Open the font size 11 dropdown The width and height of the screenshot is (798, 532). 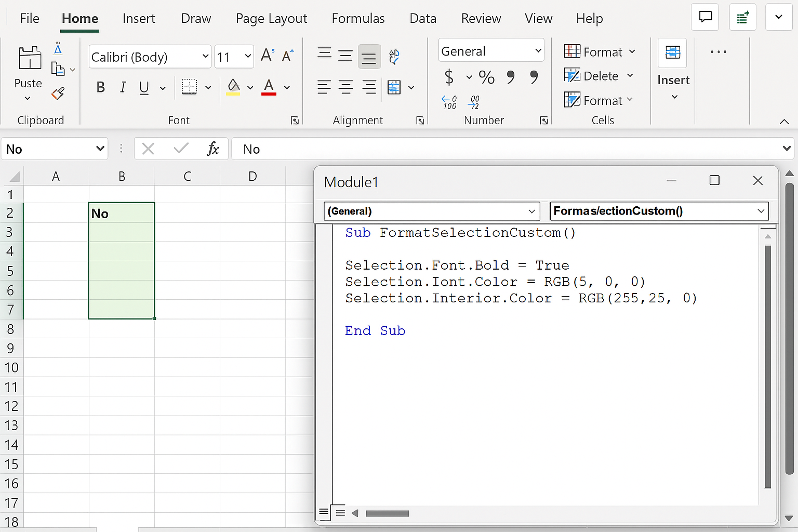pyautogui.click(x=248, y=56)
